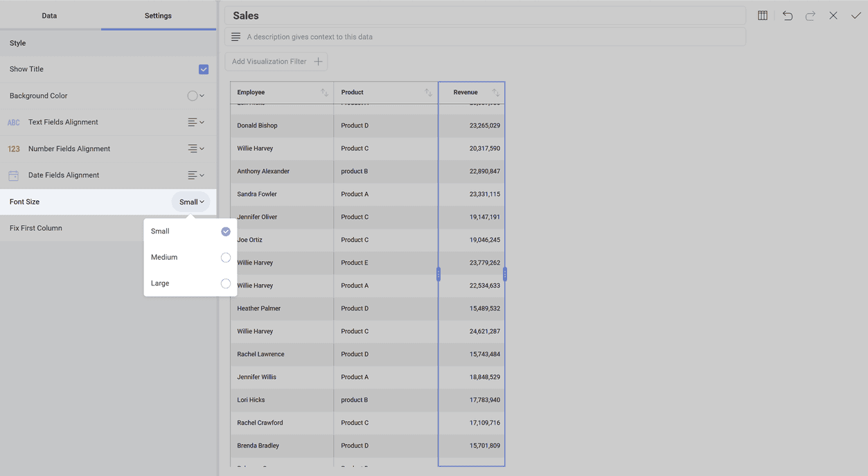This screenshot has height=476, width=868.
Task: Click the 15,743,484 revenue value
Action: 484,354
